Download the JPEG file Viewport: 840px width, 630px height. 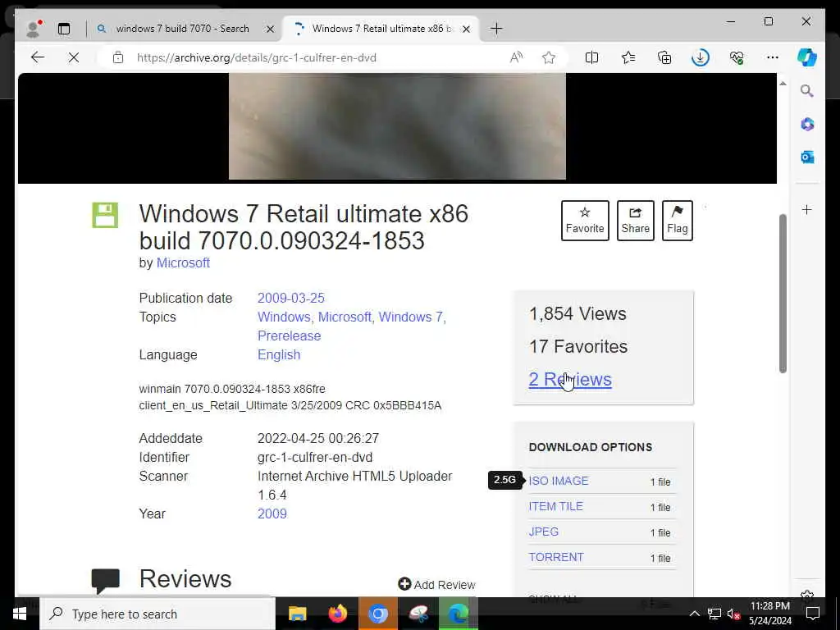(544, 532)
